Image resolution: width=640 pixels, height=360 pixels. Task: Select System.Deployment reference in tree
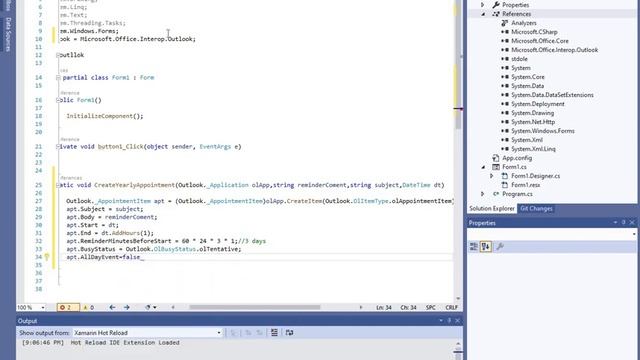tap(538, 104)
